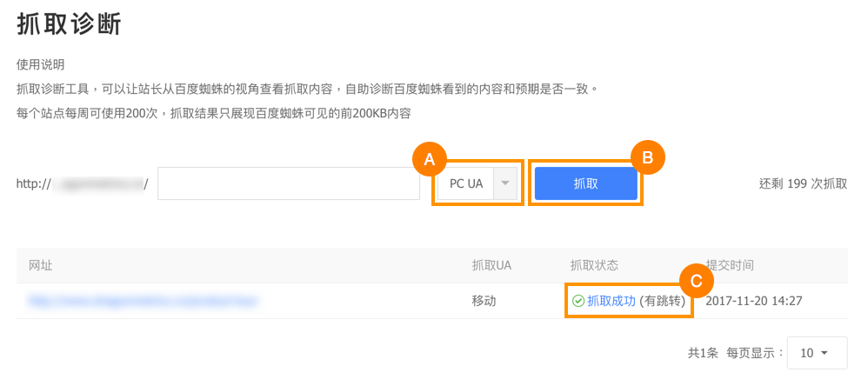
Task: Select the 移动 UA cell in the row
Action: pyautogui.click(x=484, y=301)
